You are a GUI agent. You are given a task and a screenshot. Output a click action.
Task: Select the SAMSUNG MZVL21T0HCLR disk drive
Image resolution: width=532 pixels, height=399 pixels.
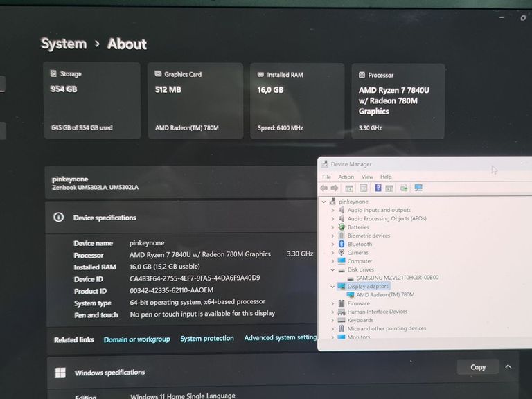click(397, 278)
